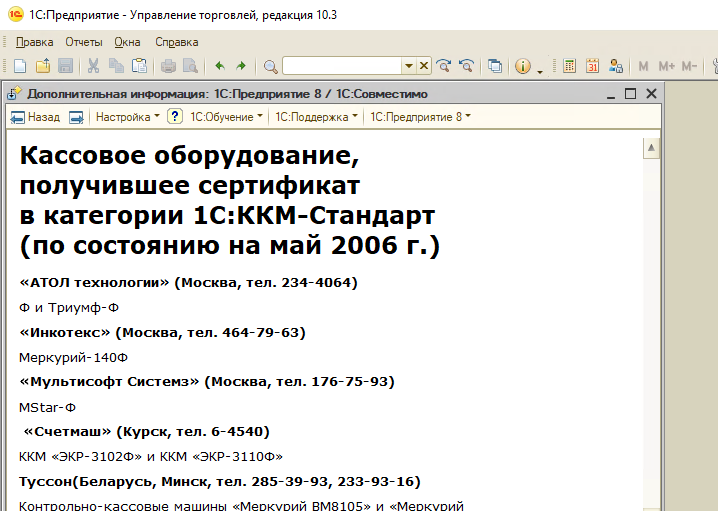Click the heading «АТОЛ технологии»

[94, 283]
